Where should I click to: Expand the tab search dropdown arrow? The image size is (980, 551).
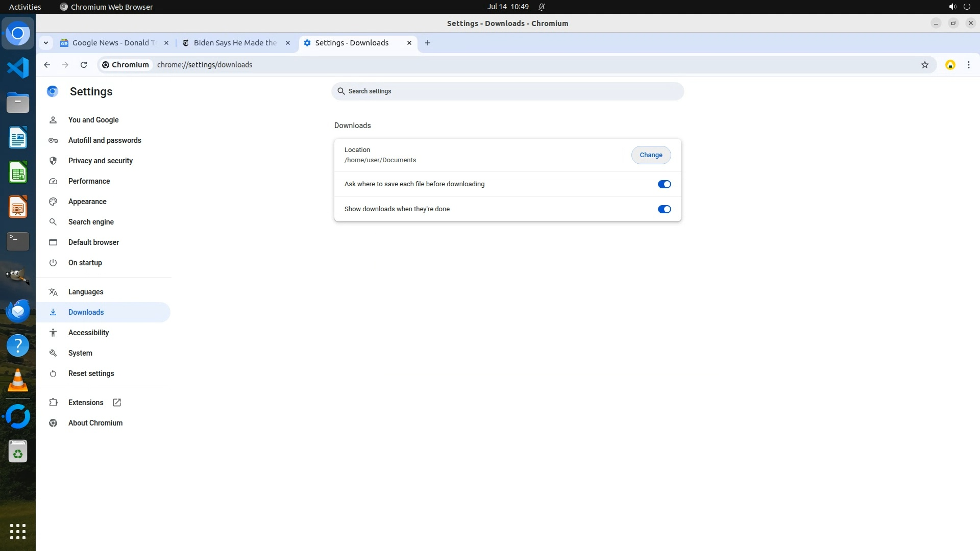(x=46, y=43)
